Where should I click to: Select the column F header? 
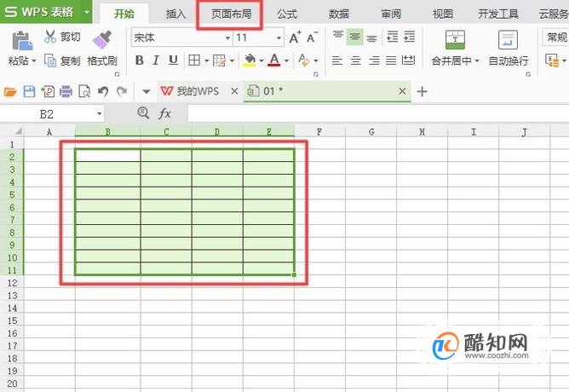[x=319, y=131]
